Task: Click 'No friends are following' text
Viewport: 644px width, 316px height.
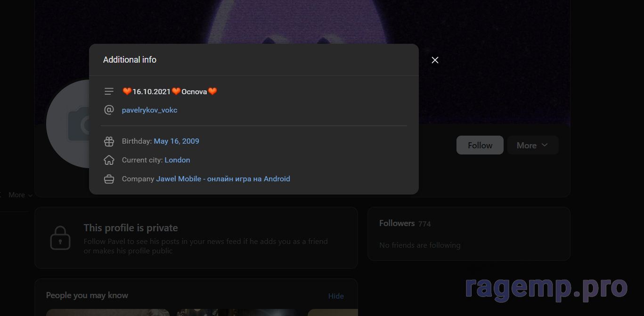Action: [x=420, y=245]
